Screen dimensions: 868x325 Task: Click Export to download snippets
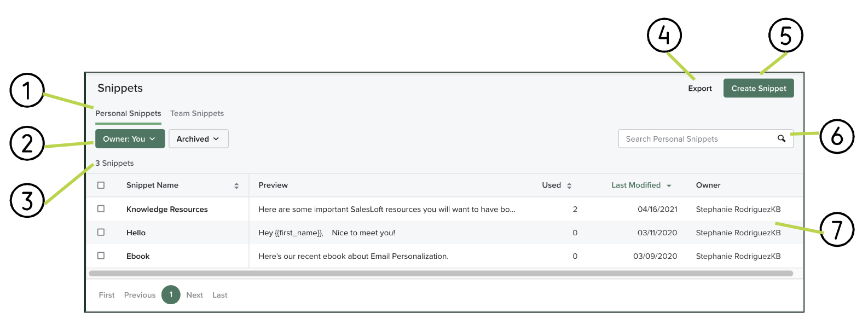(x=700, y=88)
